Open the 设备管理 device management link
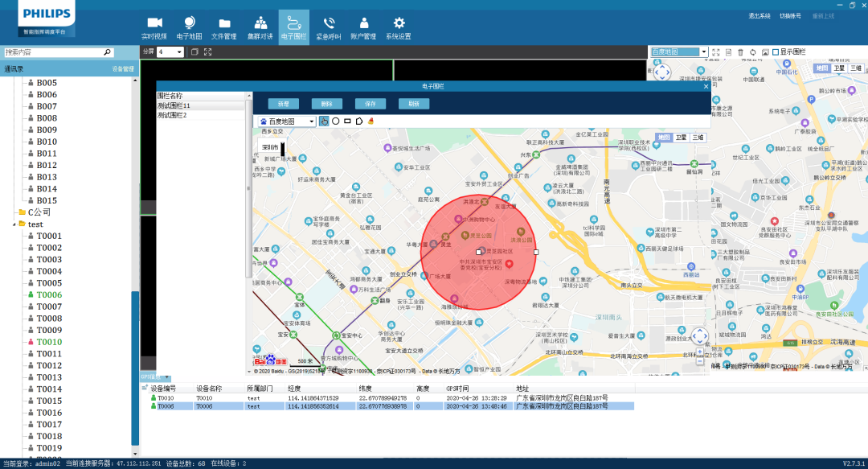This screenshot has width=868, height=469. [x=123, y=68]
